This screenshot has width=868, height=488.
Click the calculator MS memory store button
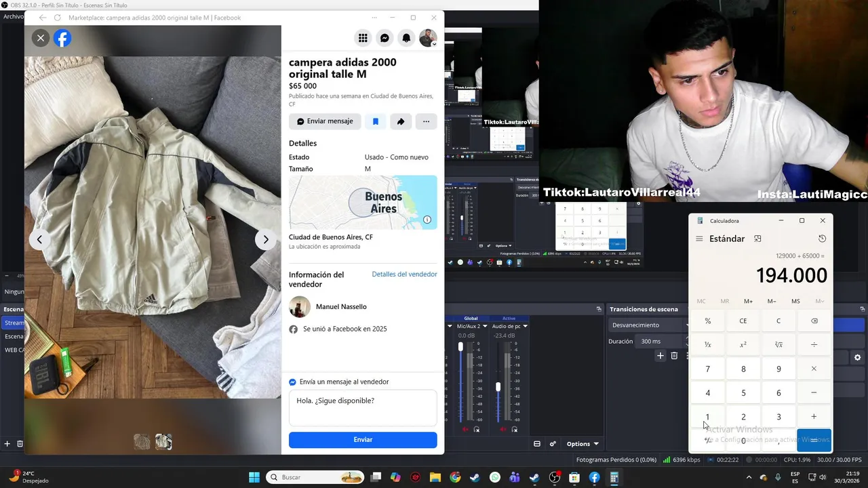click(x=795, y=301)
